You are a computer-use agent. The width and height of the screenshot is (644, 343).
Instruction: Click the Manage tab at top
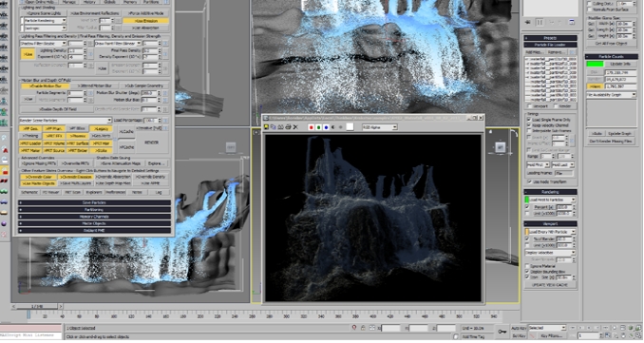click(x=68, y=2)
